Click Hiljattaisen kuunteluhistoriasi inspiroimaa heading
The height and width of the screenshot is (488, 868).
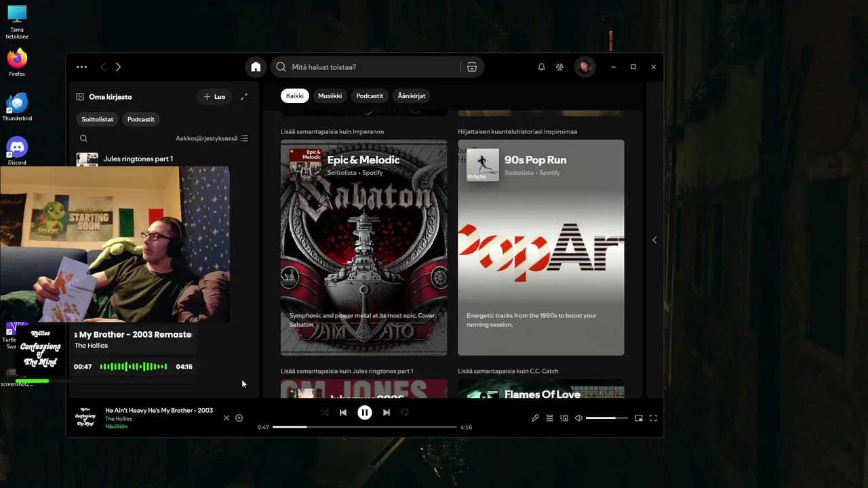tap(517, 131)
